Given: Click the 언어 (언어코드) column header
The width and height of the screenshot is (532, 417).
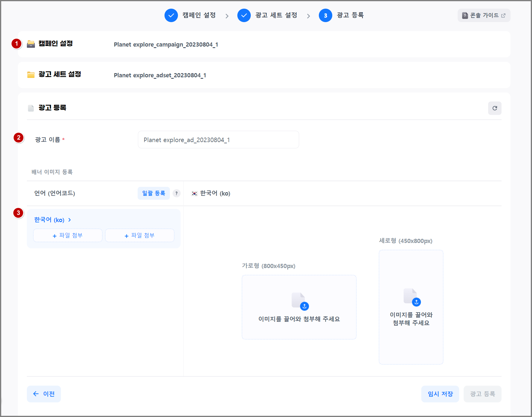Looking at the screenshot, I should [x=55, y=193].
